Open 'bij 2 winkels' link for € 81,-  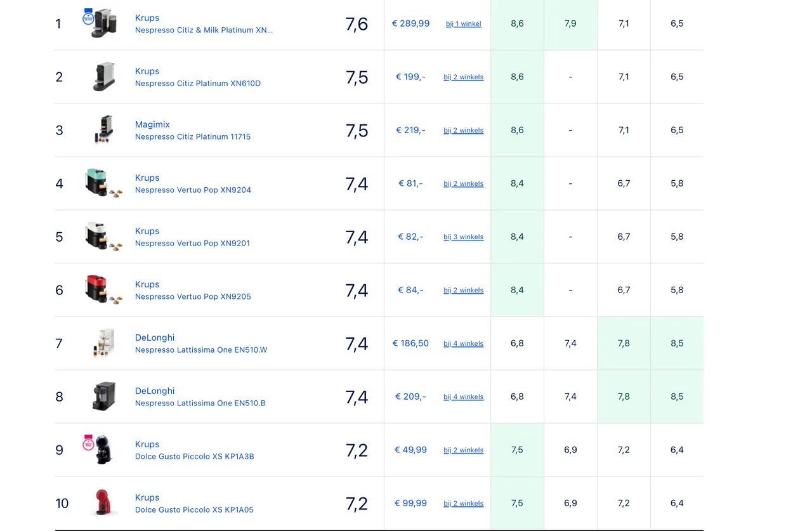tap(464, 184)
